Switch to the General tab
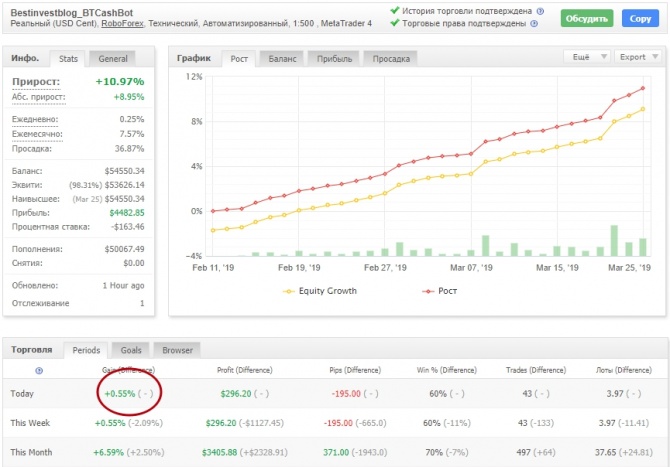 tap(113, 59)
